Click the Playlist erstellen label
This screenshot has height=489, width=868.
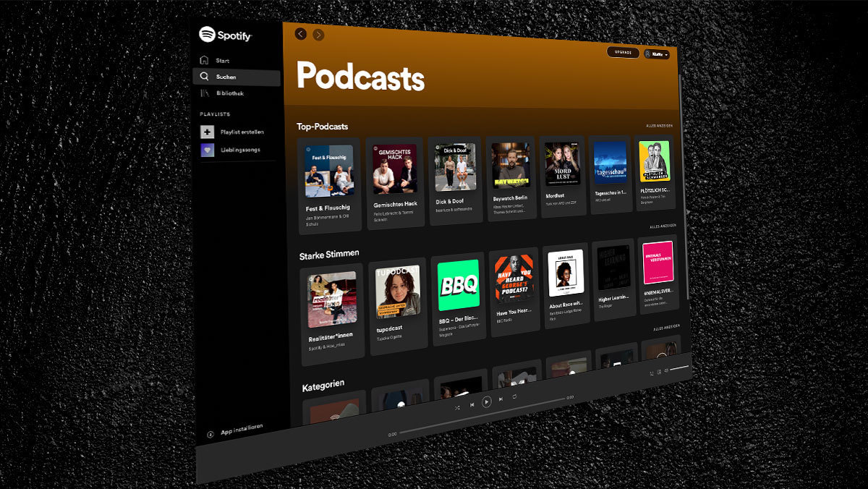(x=242, y=132)
